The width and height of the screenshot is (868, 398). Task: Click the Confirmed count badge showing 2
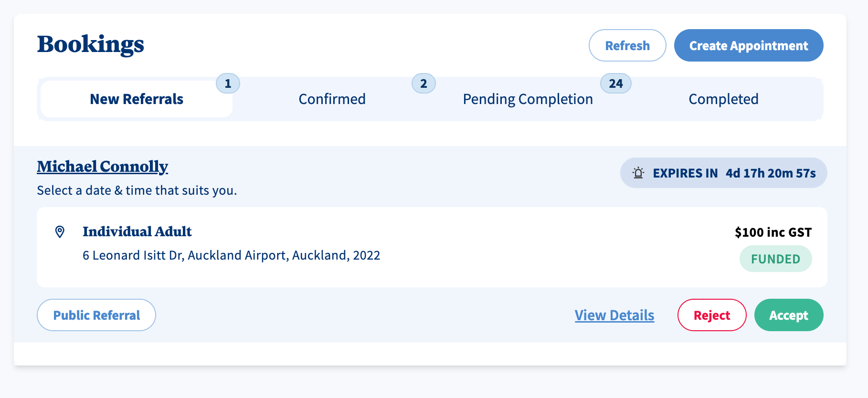point(423,84)
